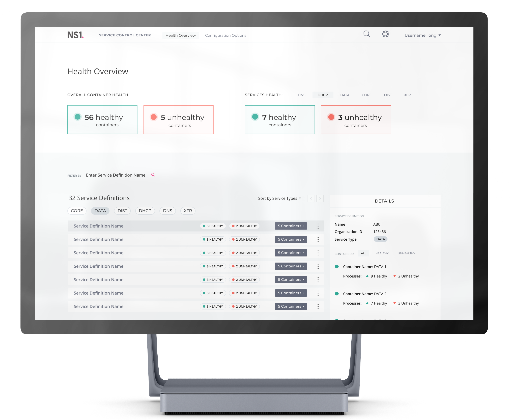Toggle the CORE filter chip
This screenshot has width=510, height=420.
(77, 211)
